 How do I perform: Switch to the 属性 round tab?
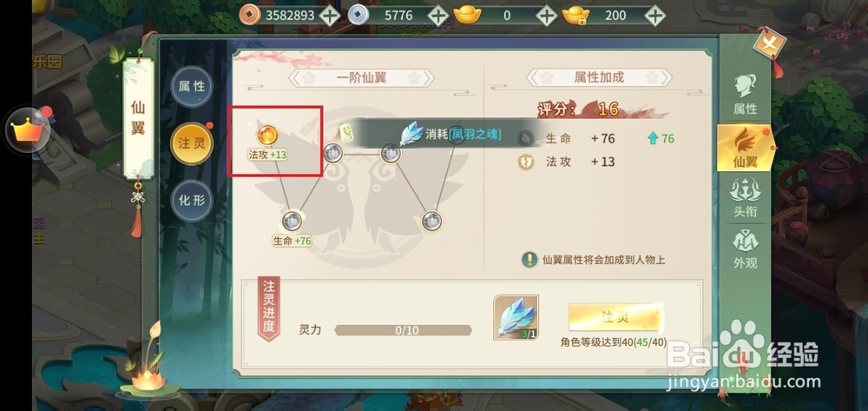192,86
